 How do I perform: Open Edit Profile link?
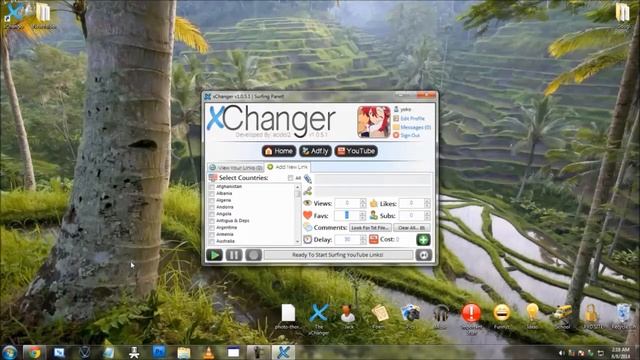tap(412, 118)
